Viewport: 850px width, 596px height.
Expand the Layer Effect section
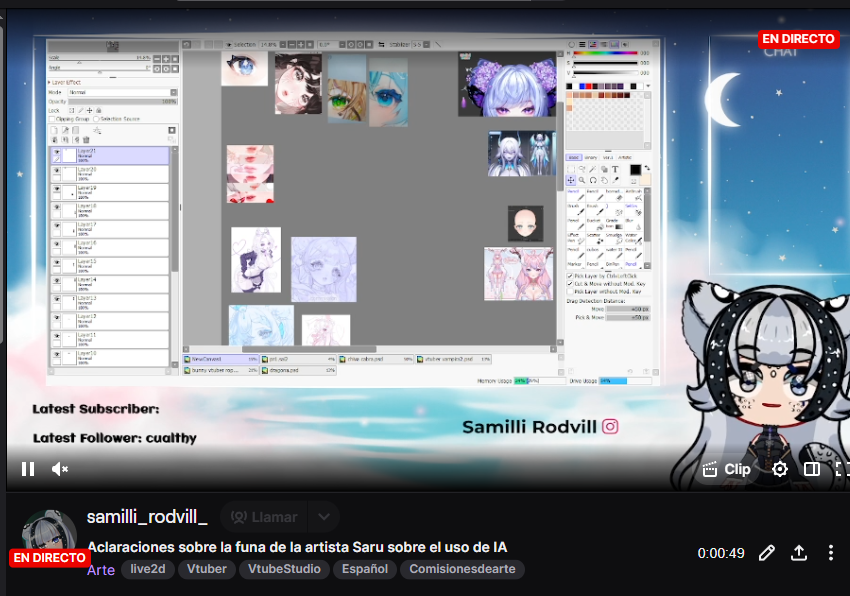pyautogui.click(x=65, y=82)
